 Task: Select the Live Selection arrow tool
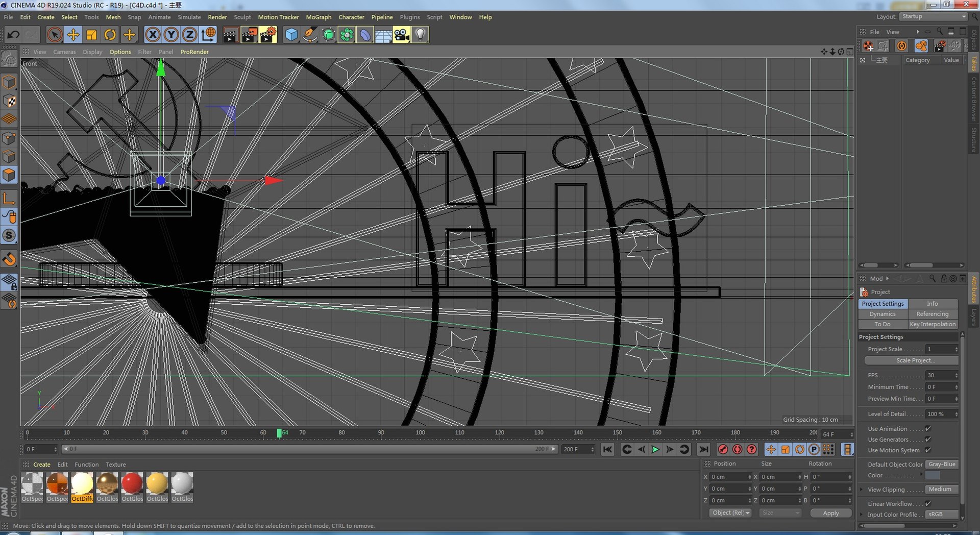click(x=55, y=35)
